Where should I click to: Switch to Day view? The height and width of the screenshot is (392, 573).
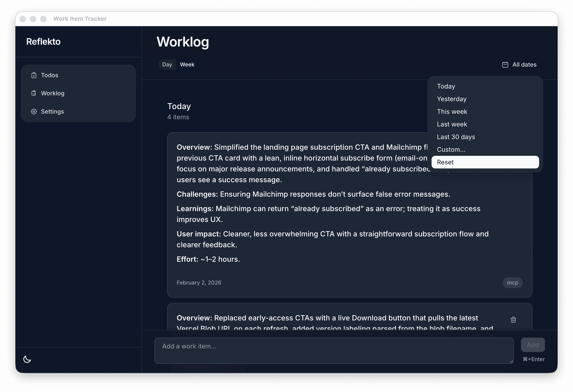[167, 64]
